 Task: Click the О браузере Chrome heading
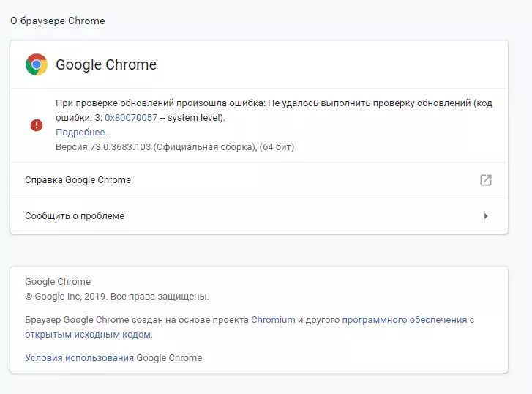pos(58,21)
